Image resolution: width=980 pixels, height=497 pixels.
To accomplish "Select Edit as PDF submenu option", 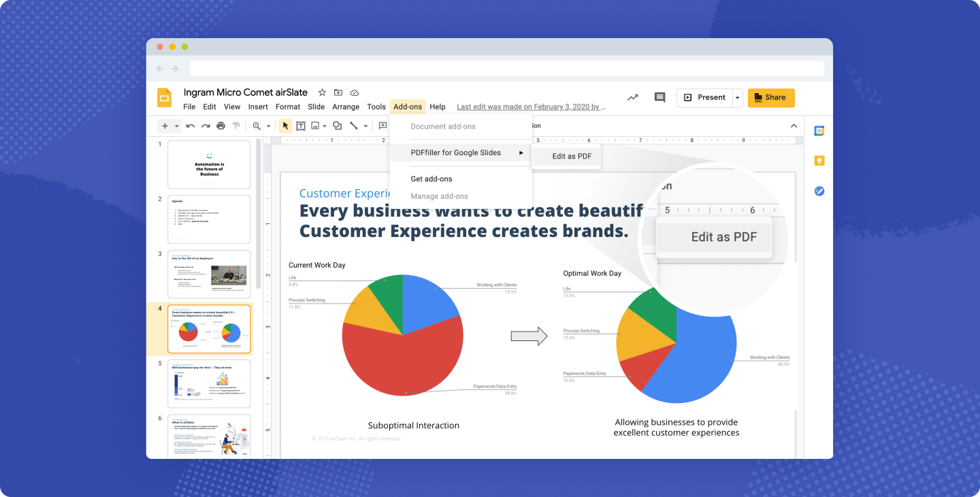I will (572, 156).
